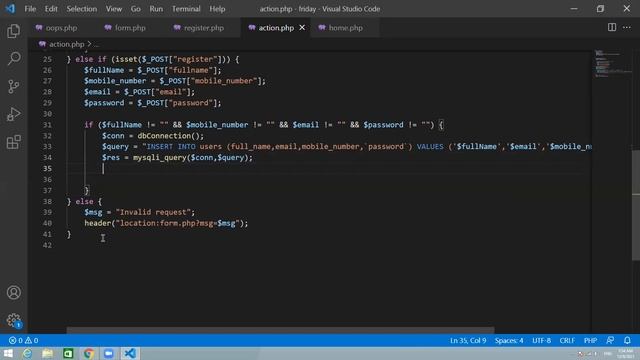Click the header("location:form.php?msg=$msg") line
Screen dimensions: 640x360
[x=166, y=223]
